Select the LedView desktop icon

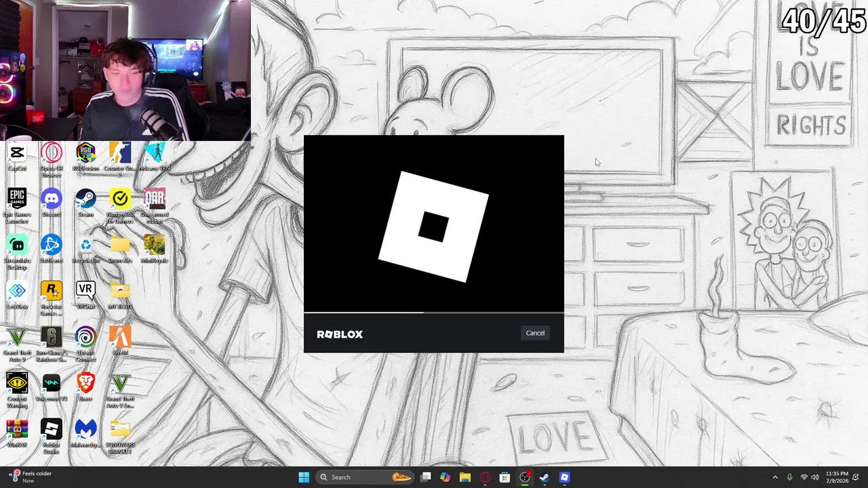coord(17,296)
